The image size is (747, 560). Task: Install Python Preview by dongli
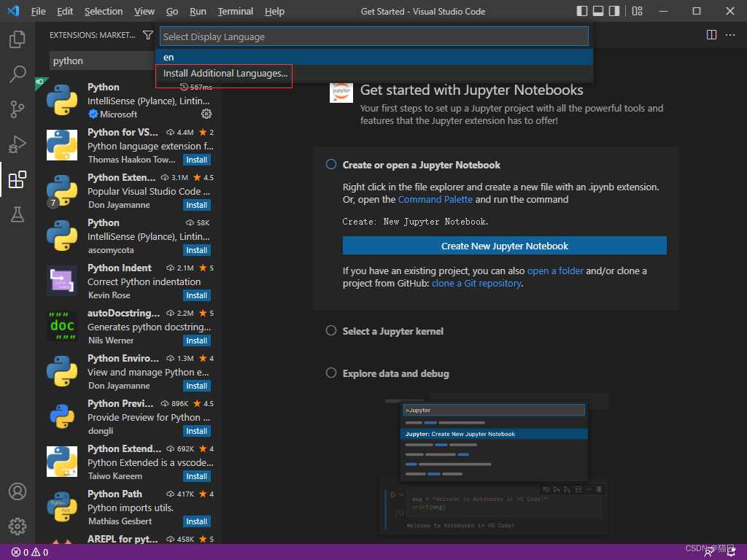point(197,432)
